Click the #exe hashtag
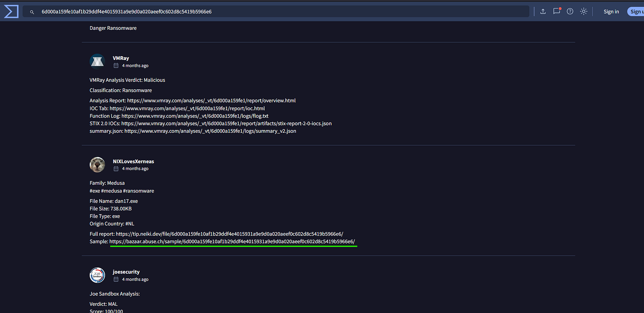 (95, 191)
